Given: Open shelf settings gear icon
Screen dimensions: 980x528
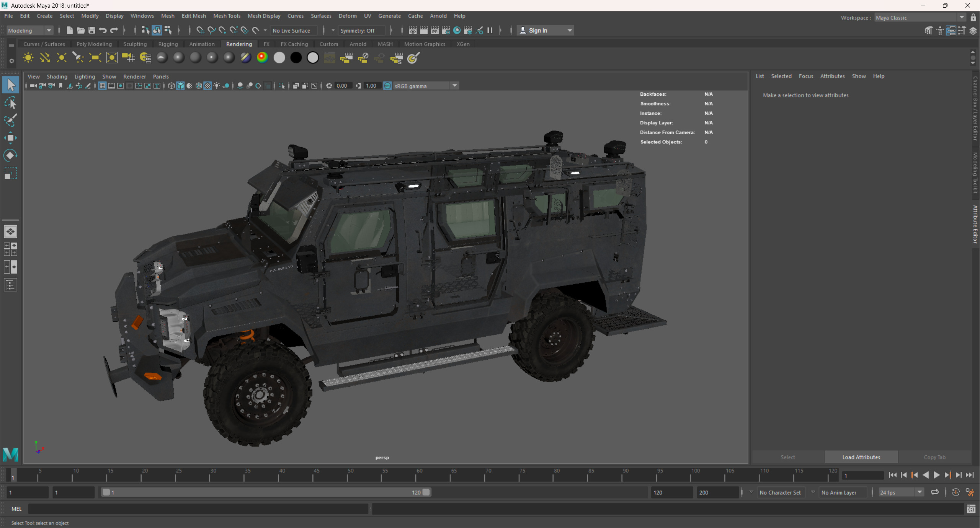Looking at the screenshot, I should click(x=11, y=61).
